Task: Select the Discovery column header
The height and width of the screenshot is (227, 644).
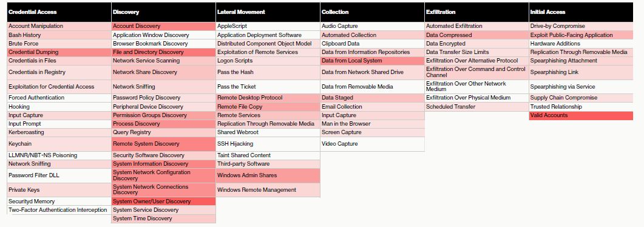Action: (x=163, y=12)
